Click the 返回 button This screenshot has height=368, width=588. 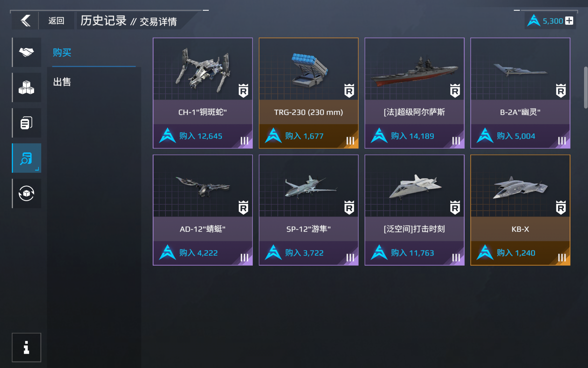(x=56, y=21)
